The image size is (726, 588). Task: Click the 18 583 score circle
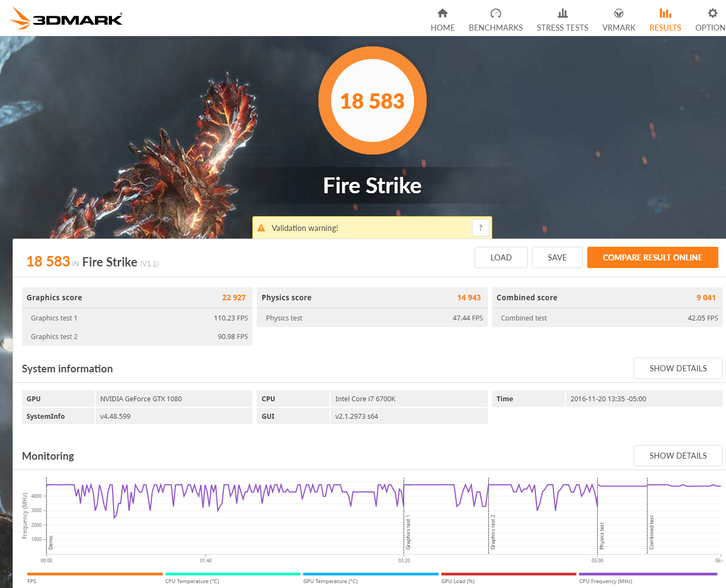tap(373, 101)
